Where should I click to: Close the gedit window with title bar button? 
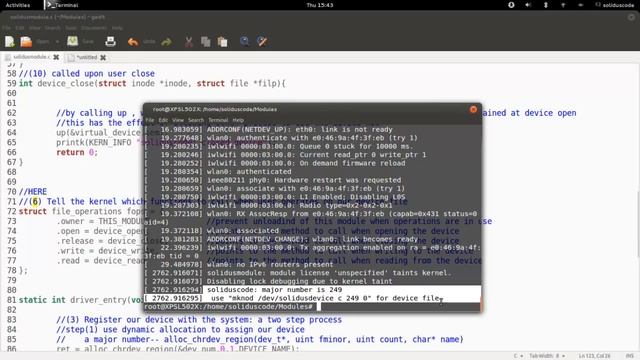(x=631, y=17)
